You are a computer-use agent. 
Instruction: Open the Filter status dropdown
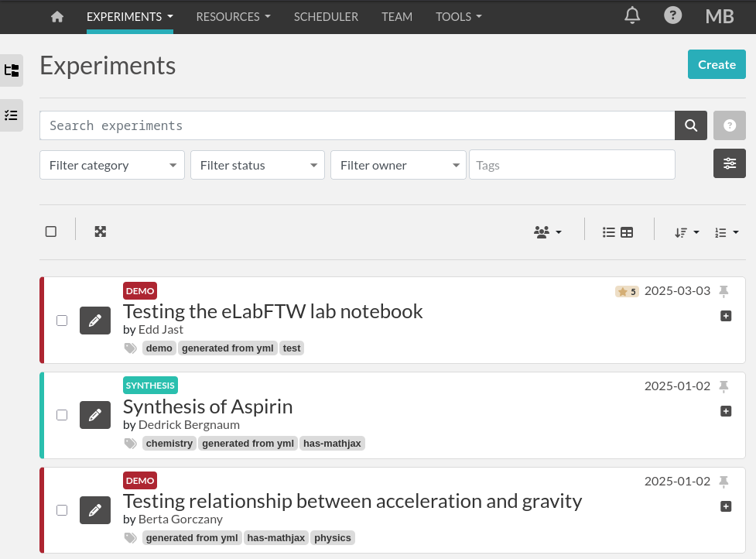point(258,165)
